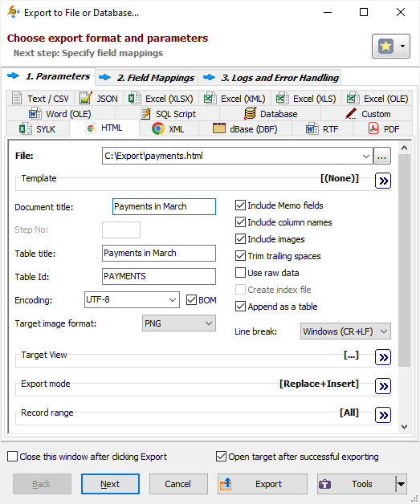Click the Table title input field
The image size is (420, 504).
click(x=159, y=254)
